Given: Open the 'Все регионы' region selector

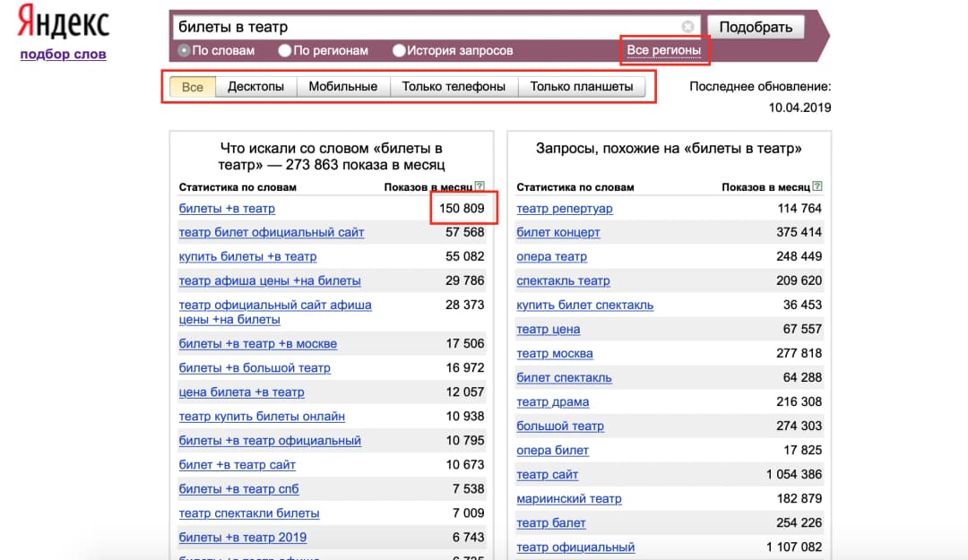Looking at the screenshot, I should click(663, 50).
